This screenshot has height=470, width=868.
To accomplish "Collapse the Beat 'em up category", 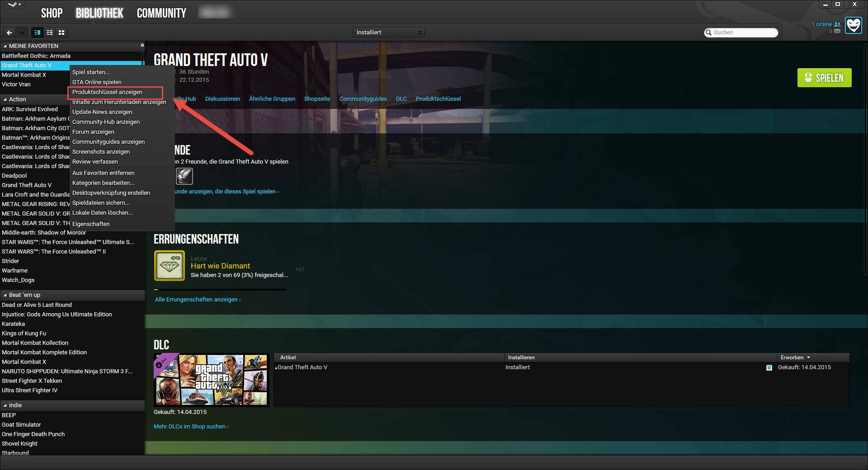I will click(x=5, y=295).
